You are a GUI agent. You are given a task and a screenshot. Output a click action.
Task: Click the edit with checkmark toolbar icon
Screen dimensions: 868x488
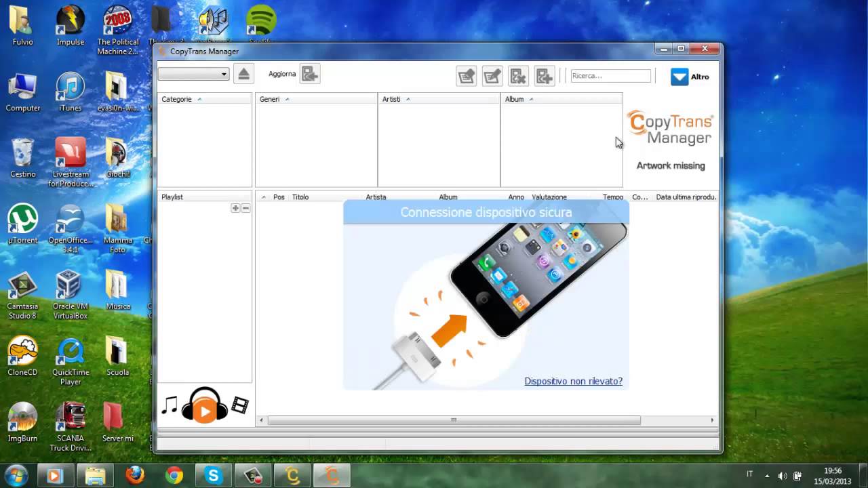tap(492, 76)
